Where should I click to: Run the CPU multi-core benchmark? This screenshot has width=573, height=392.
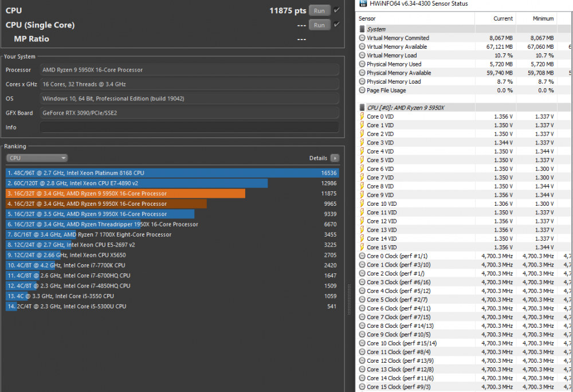click(x=319, y=10)
